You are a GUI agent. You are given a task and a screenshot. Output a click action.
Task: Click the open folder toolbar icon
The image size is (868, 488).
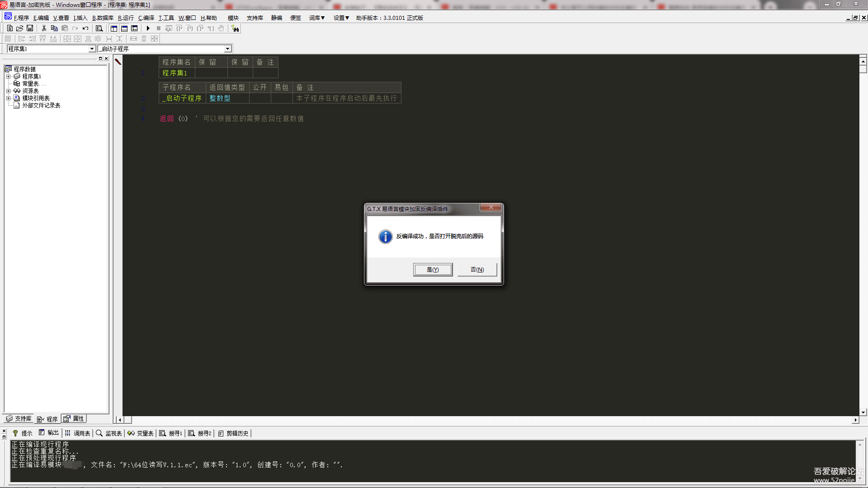(19, 28)
